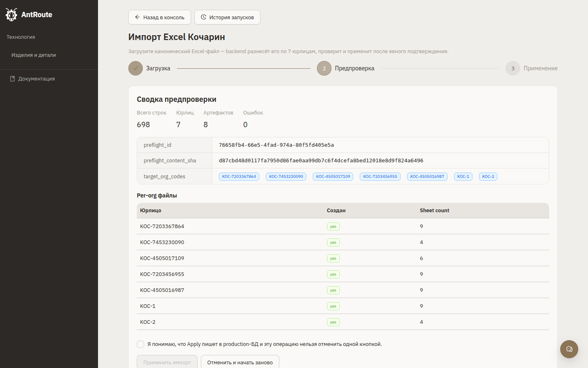Viewport: 588px width, 368px height.
Task: Click KOC-4505017109 in the per-org table
Action: tap(162, 258)
